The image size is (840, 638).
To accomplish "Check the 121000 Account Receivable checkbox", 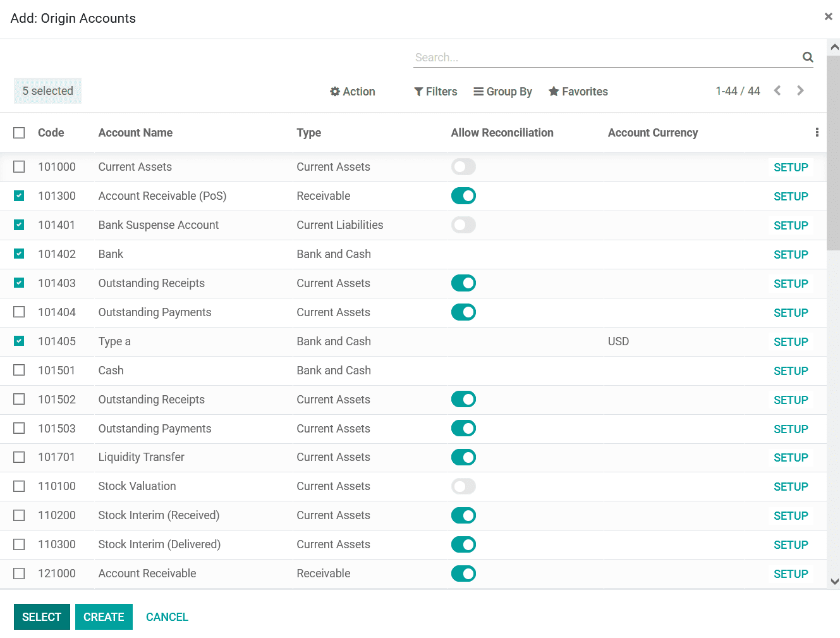I will point(19,574).
